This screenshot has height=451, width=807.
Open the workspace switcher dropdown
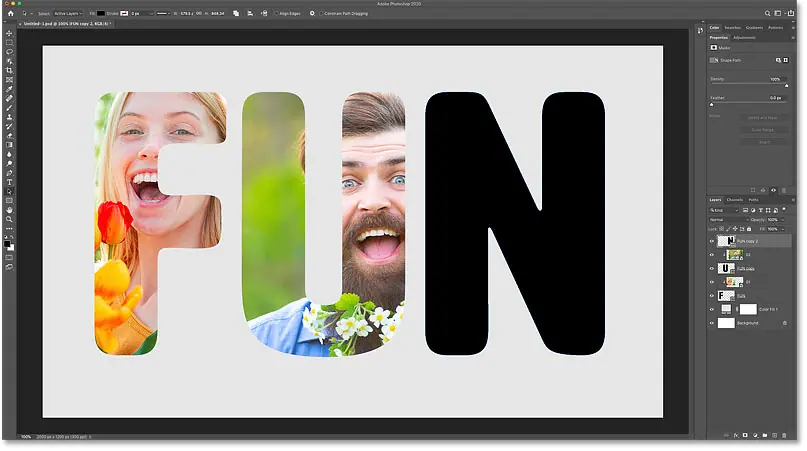tap(779, 13)
